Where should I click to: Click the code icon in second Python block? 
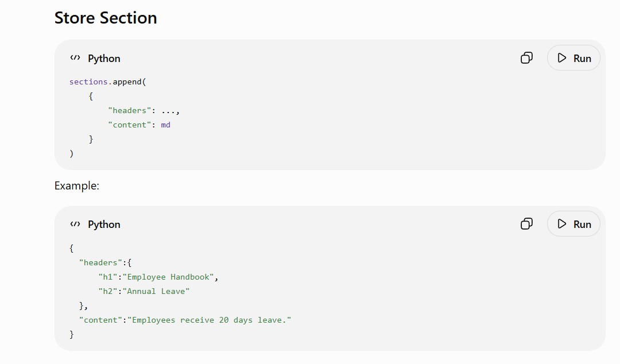75,224
